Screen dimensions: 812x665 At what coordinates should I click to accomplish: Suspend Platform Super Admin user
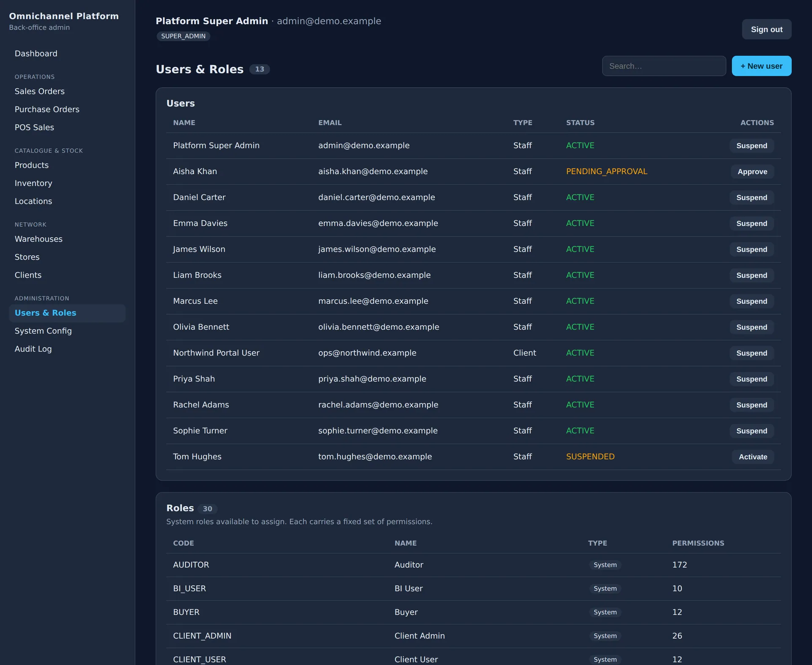pyautogui.click(x=752, y=146)
